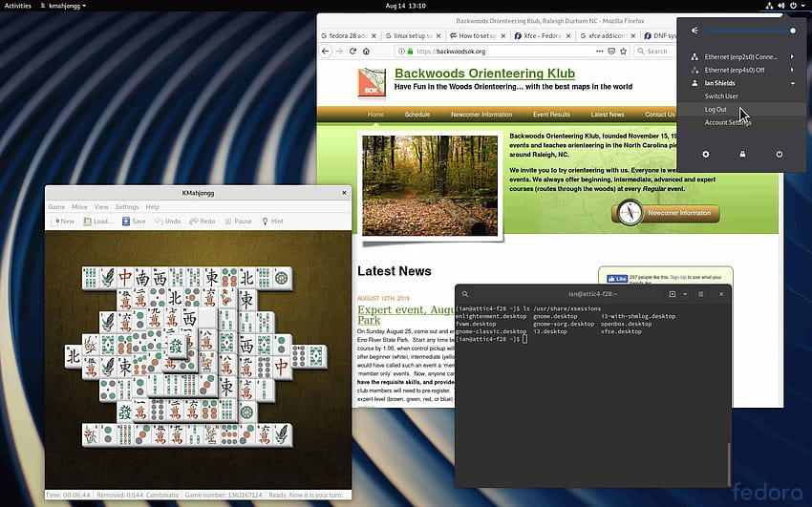Click the Firefox Search box

click(655, 52)
